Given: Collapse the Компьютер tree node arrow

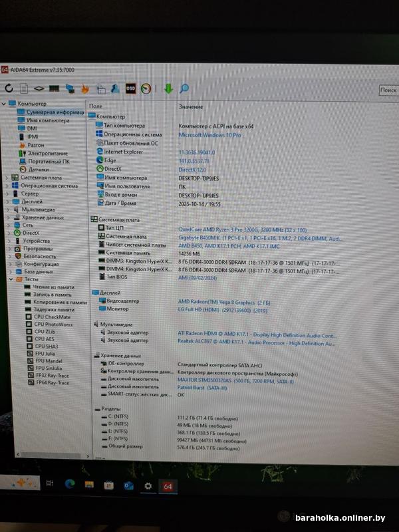Looking at the screenshot, I should [x=4, y=104].
